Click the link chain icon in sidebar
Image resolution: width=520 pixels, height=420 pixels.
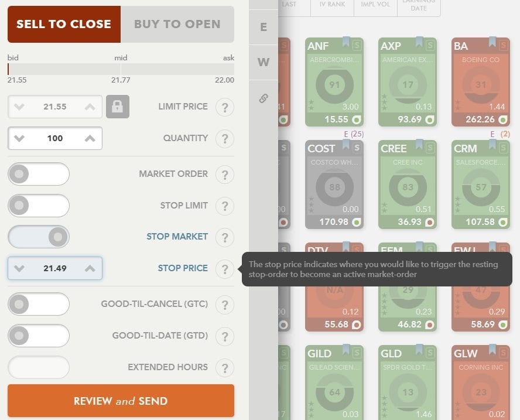263,98
